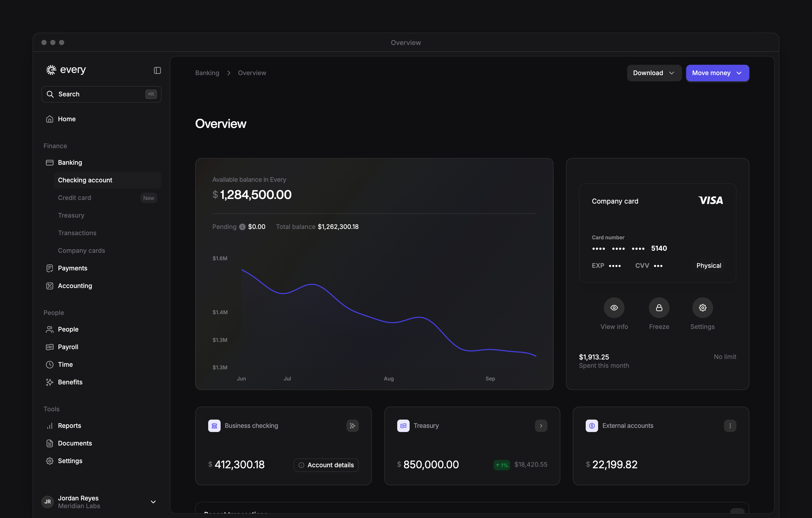
Task: Open the External accounts three-dot menu
Action: pyautogui.click(x=730, y=426)
